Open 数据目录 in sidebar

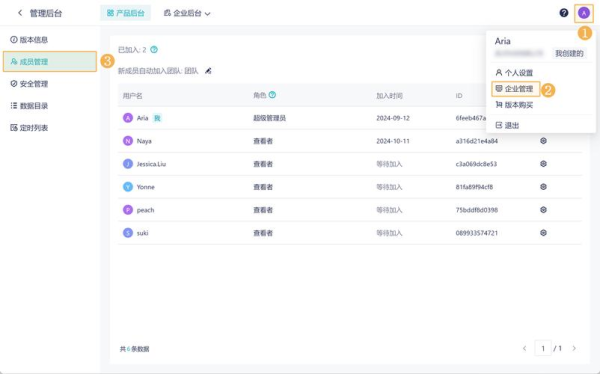29,106
